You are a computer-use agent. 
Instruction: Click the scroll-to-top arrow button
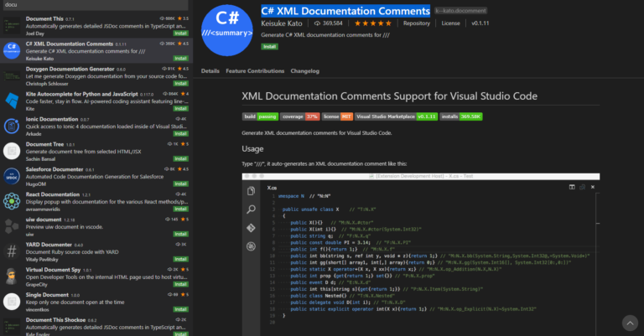tap(630, 323)
